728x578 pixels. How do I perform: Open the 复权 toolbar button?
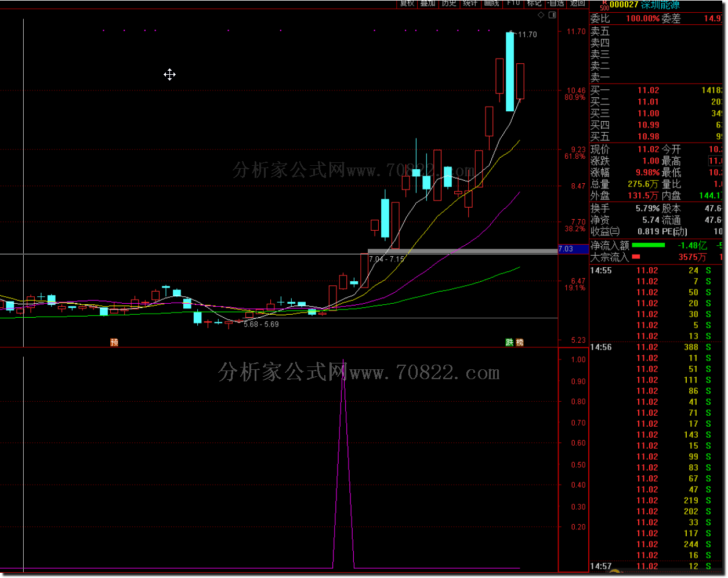pyautogui.click(x=407, y=3)
